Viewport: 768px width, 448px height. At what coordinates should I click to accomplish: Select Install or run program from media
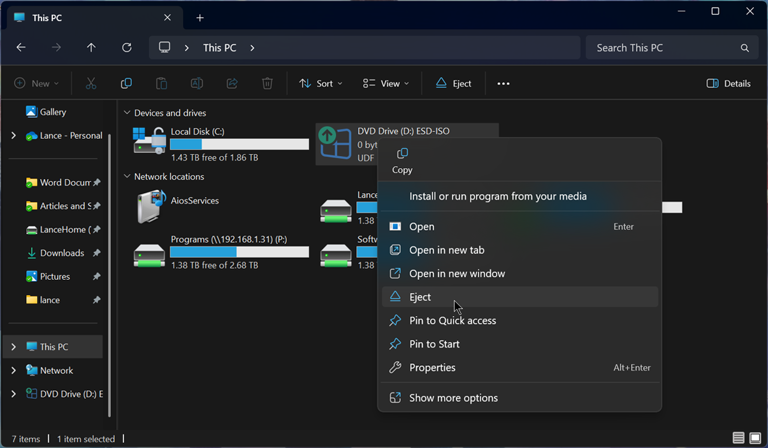point(520,196)
